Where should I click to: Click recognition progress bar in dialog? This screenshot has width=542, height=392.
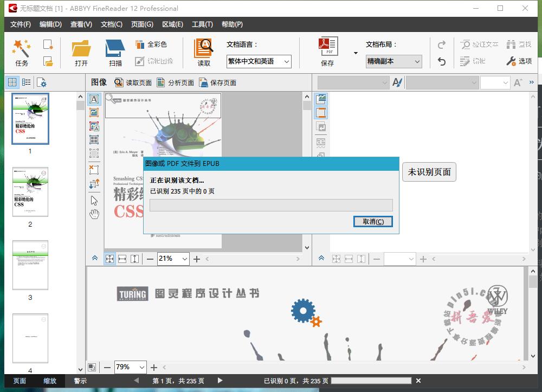[271, 205]
